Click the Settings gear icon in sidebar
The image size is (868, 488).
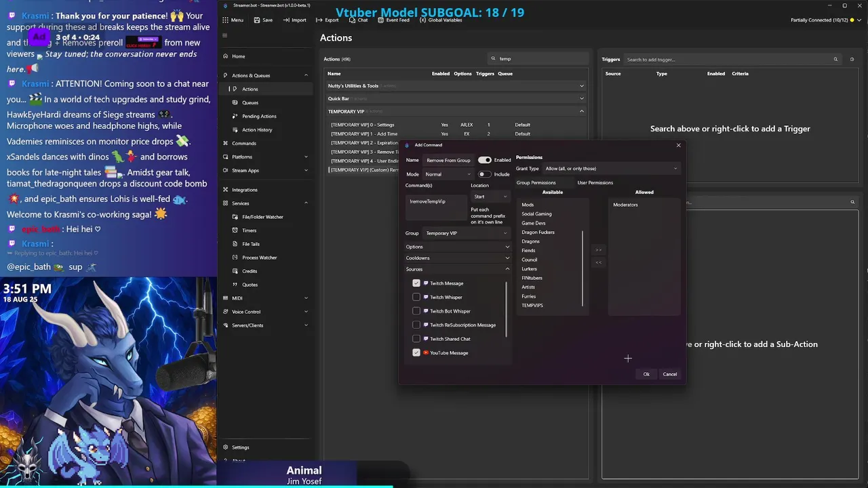pos(225,447)
